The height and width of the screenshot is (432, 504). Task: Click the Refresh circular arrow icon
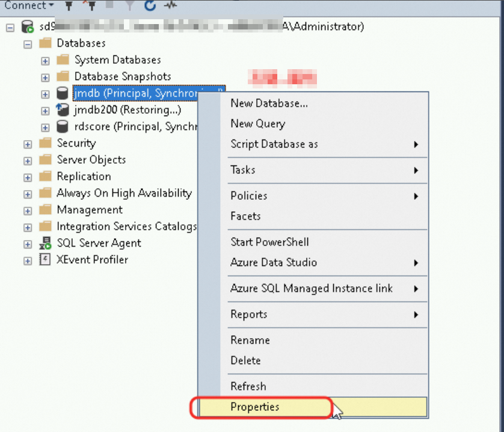click(150, 5)
